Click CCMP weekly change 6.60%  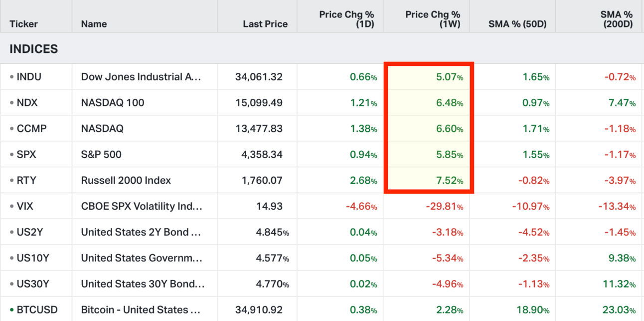pyautogui.click(x=450, y=129)
